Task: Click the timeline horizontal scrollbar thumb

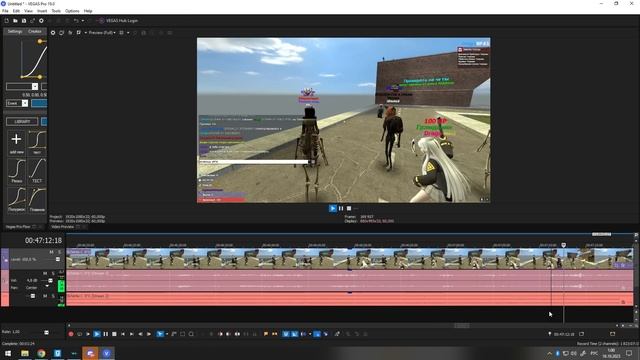Action: click(462, 326)
